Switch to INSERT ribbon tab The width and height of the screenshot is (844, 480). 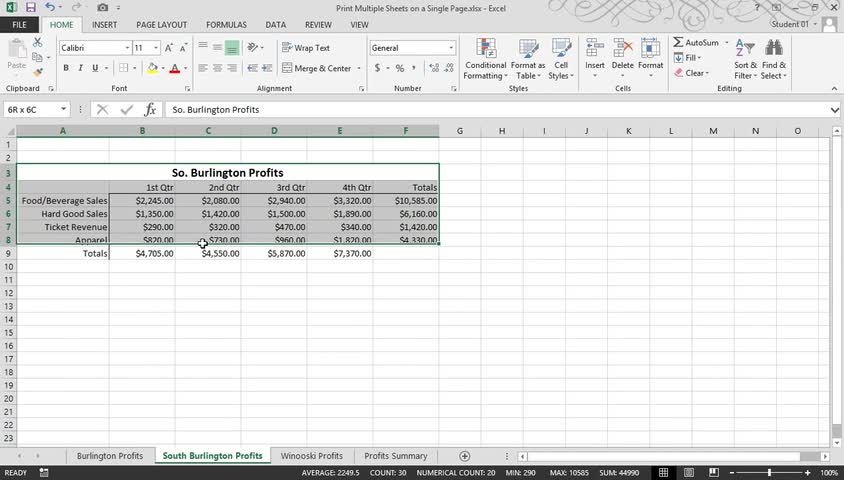click(x=104, y=25)
